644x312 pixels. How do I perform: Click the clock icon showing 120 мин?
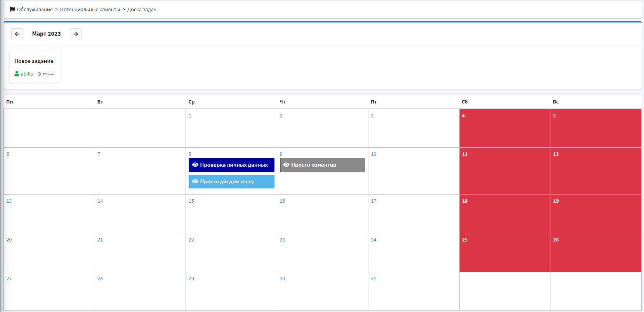click(x=39, y=74)
